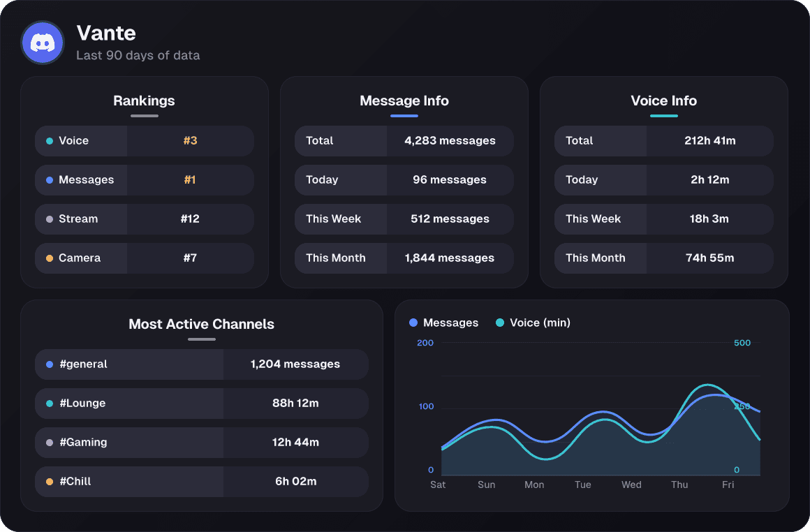810x532 pixels.
Task: Open the #general channel row
Action: tap(202, 364)
